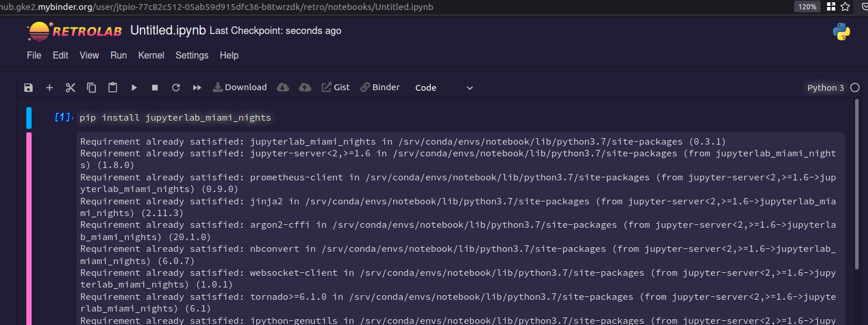Screen dimensions: 868x325
Task: Open the Settings menu
Action: [x=192, y=55]
